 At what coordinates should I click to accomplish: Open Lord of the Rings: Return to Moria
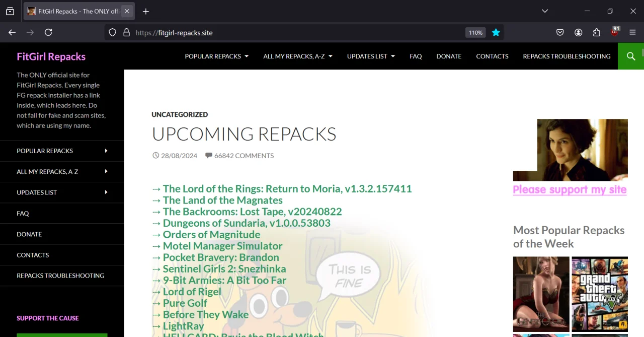pos(287,189)
